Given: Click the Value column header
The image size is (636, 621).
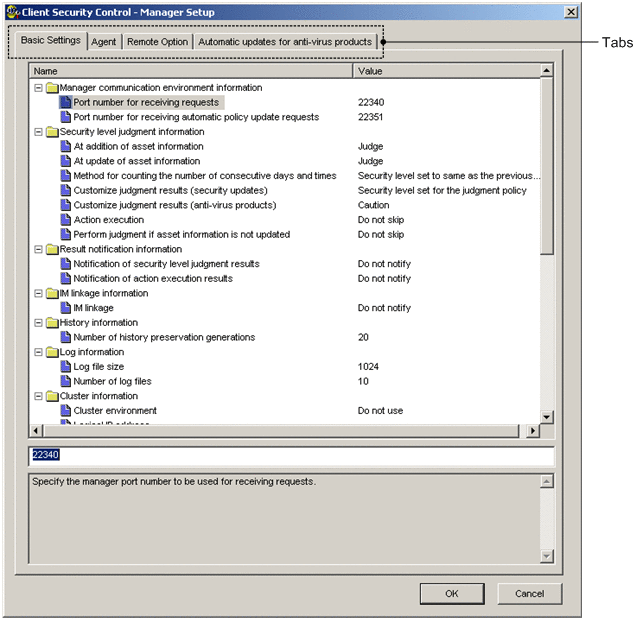Looking at the screenshot, I should coord(447,71).
